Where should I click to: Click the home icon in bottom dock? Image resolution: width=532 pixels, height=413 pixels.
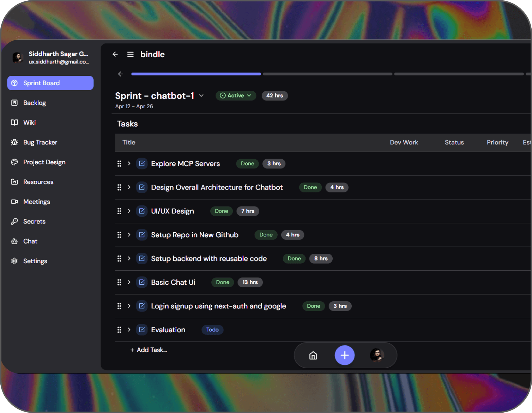click(x=313, y=356)
